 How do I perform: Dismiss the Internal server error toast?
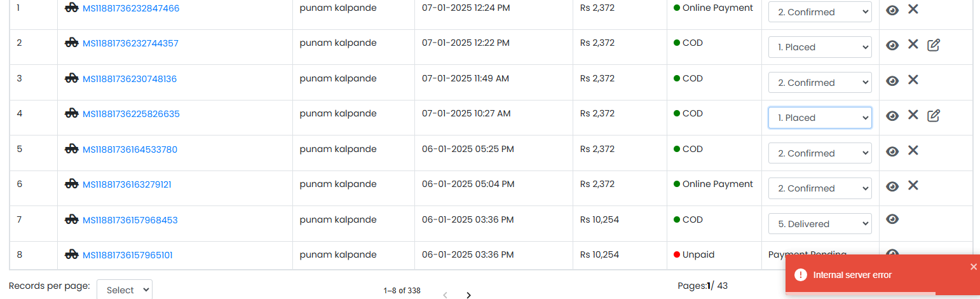[x=973, y=267]
